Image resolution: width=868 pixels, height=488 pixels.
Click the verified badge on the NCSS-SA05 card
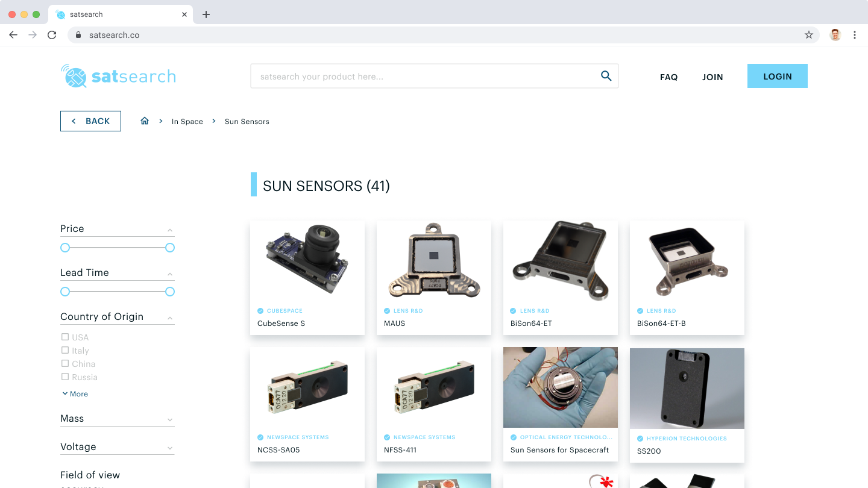260,437
